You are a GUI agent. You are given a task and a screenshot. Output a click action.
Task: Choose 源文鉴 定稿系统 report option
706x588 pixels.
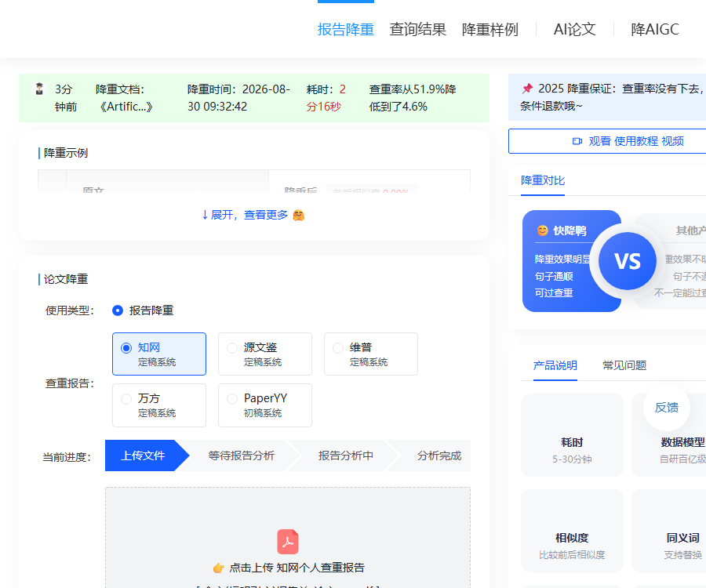coord(265,354)
